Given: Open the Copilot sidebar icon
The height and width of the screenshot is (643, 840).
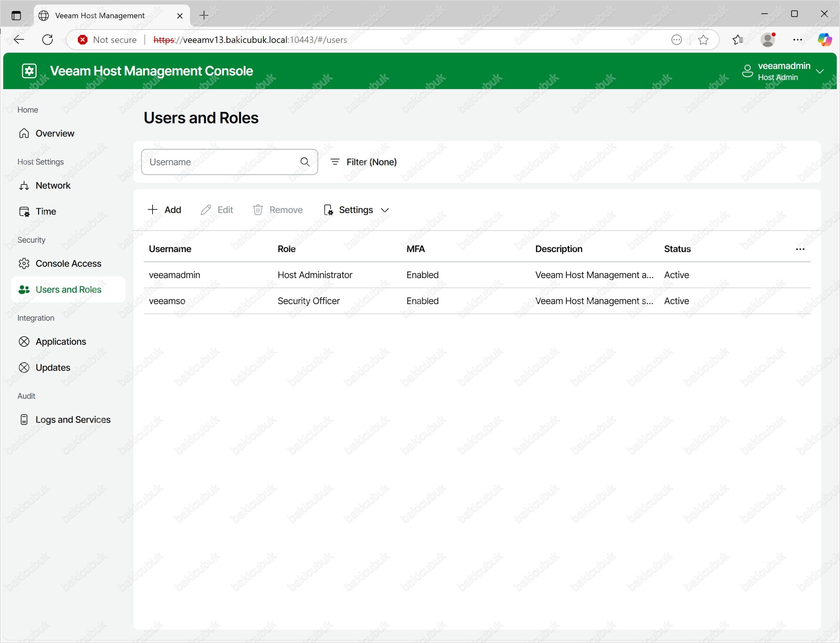Looking at the screenshot, I should click(825, 40).
